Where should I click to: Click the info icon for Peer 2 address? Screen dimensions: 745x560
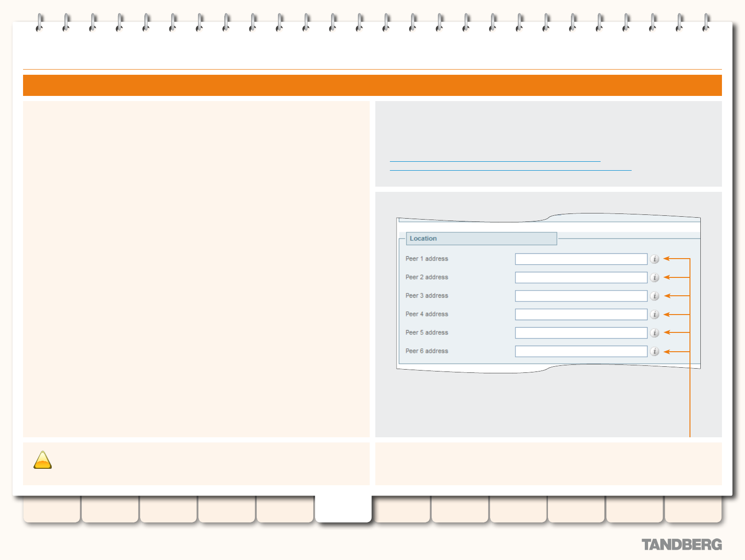click(x=654, y=277)
